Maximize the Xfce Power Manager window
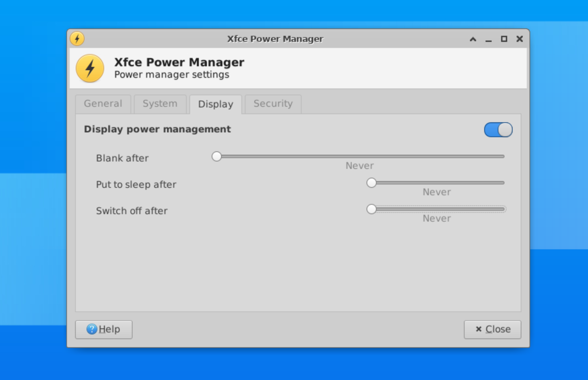Viewport: 588px width, 380px height. 504,39
